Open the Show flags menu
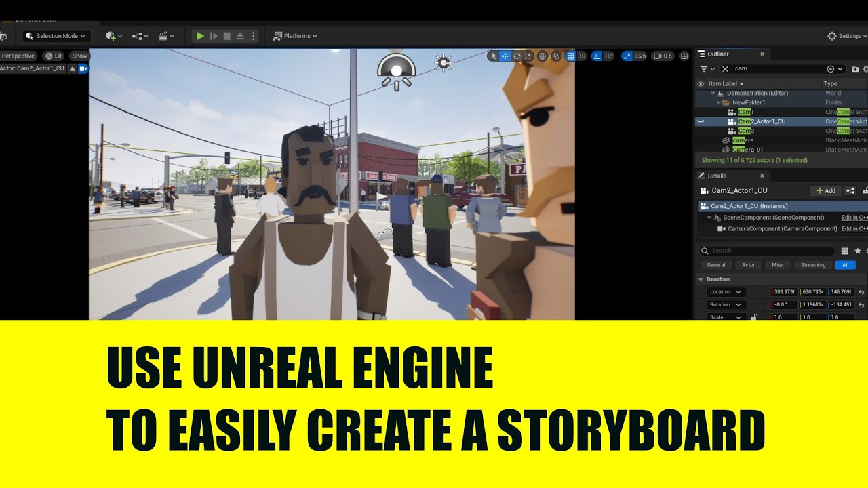This screenshot has width=868, height=488. [80, 56]
